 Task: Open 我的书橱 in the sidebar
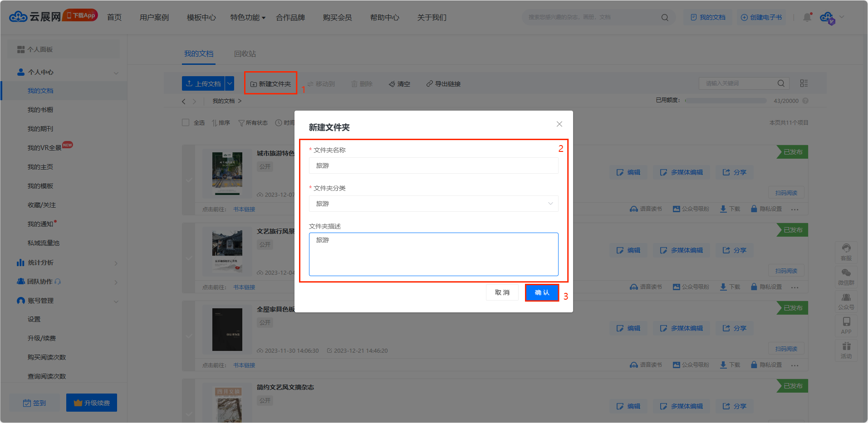click(x=40, y=110)
